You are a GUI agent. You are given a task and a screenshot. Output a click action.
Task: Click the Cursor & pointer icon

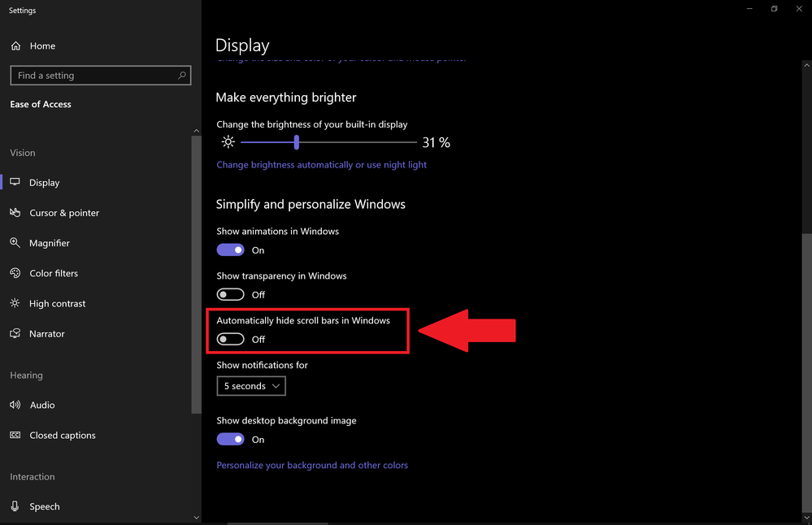[15, 212]
